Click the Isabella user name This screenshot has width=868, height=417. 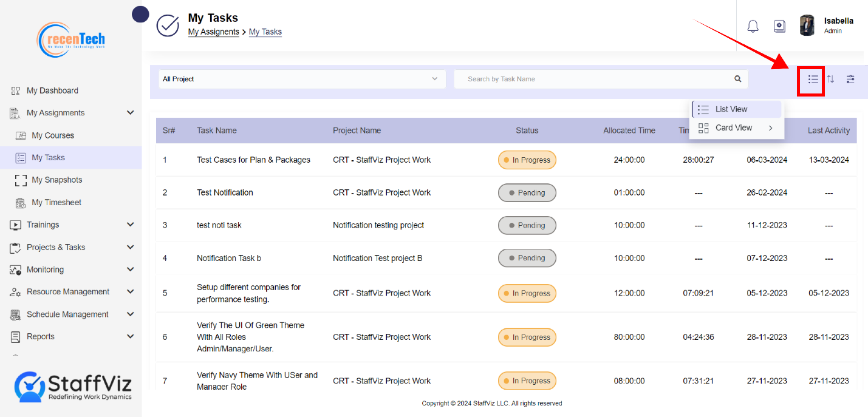[839, 21]
